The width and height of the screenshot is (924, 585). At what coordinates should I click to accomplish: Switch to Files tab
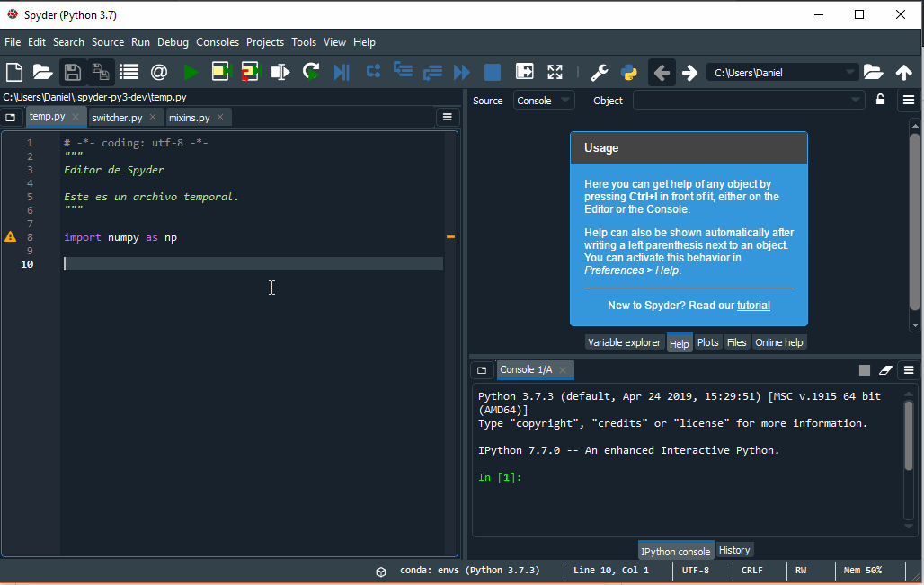[737, 342]
